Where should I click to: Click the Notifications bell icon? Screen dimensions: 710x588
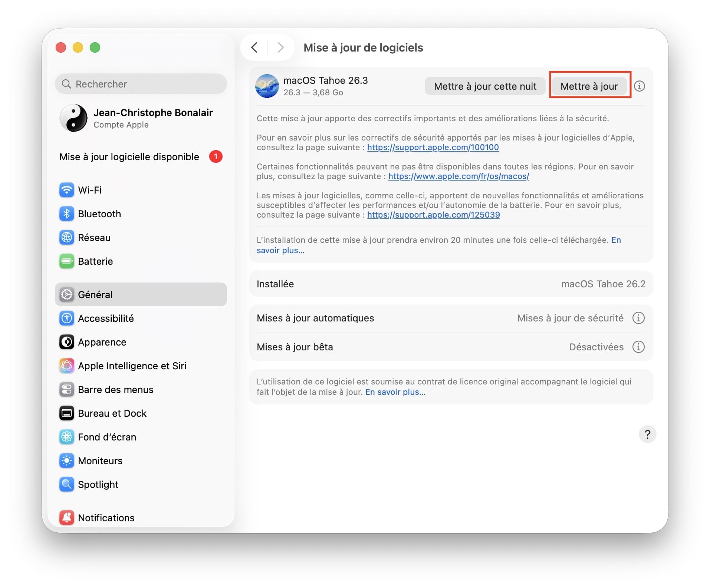(66, 518)
